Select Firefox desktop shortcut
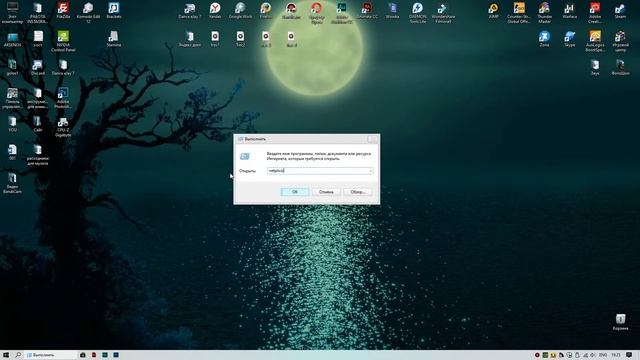640x360 pixels. 265,10
